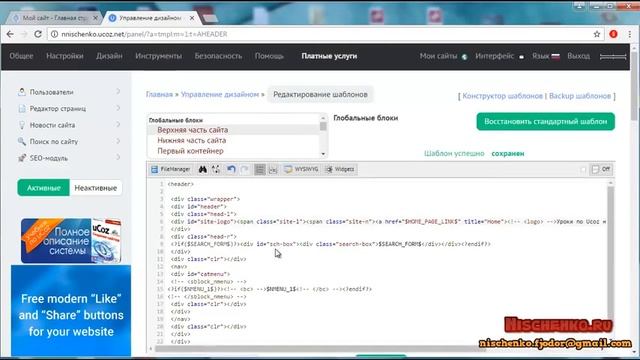Switch to Мой сайт - Главная browser tab
Viewport: 640px width, 360px height.
click(54, 18)
